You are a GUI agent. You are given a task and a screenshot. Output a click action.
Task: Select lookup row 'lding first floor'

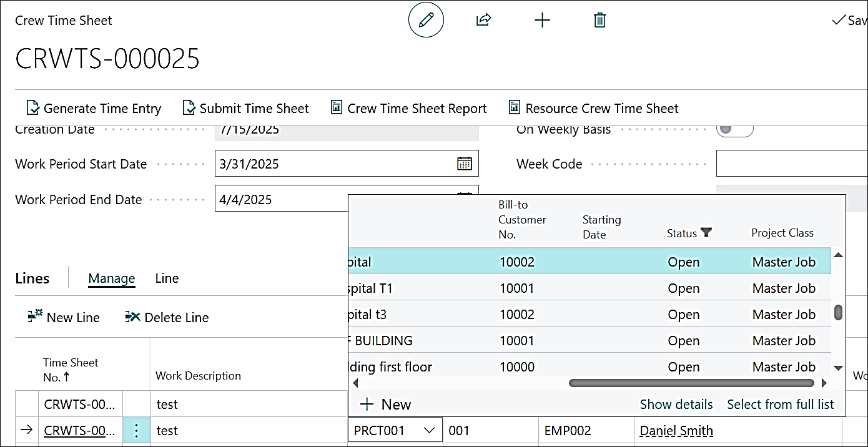[589, 367]
